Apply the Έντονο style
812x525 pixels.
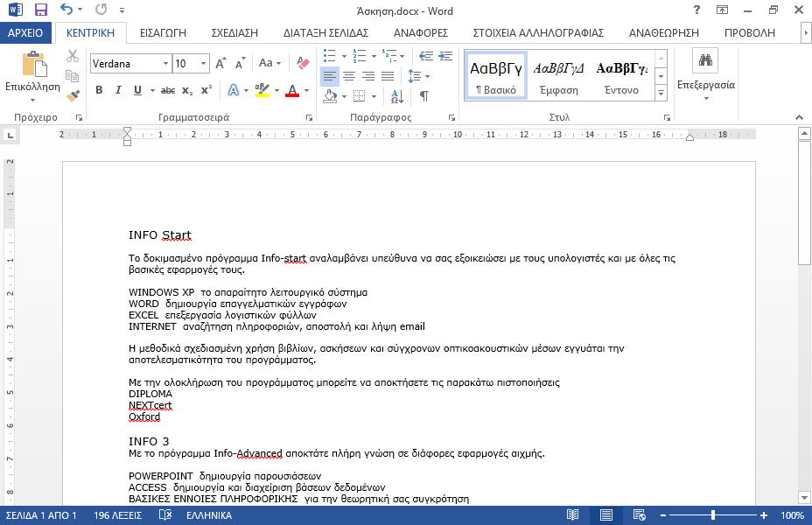click(x=621, y=75)
